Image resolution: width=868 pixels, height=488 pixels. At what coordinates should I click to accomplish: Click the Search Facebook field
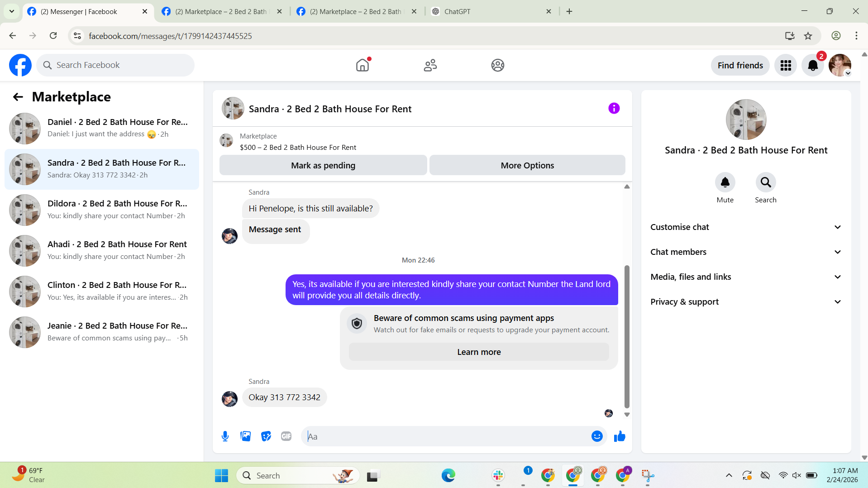tap(115, 65)
